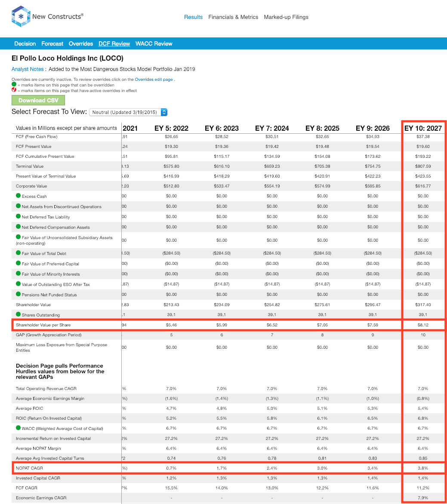Click the FCF Cumulative Present Value label
The width and height of the screenshot is (447, 504).
tap(45, 157)
